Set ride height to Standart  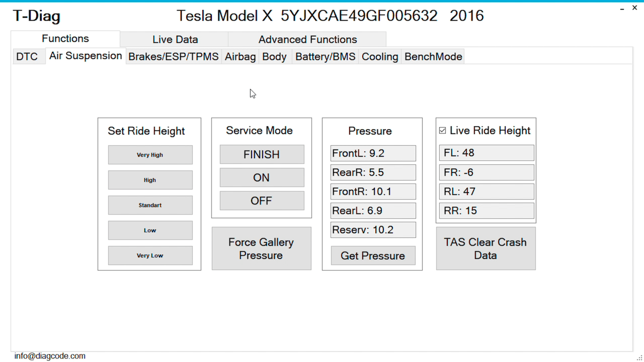point(150,205)
